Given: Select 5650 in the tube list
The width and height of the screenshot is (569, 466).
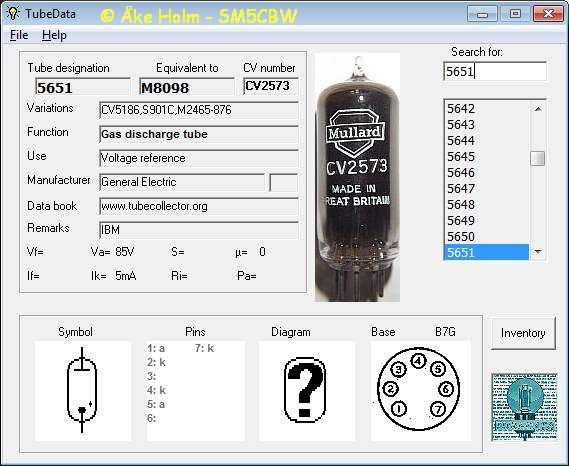Looking at the screenshot, I should (x=486, y=236).
